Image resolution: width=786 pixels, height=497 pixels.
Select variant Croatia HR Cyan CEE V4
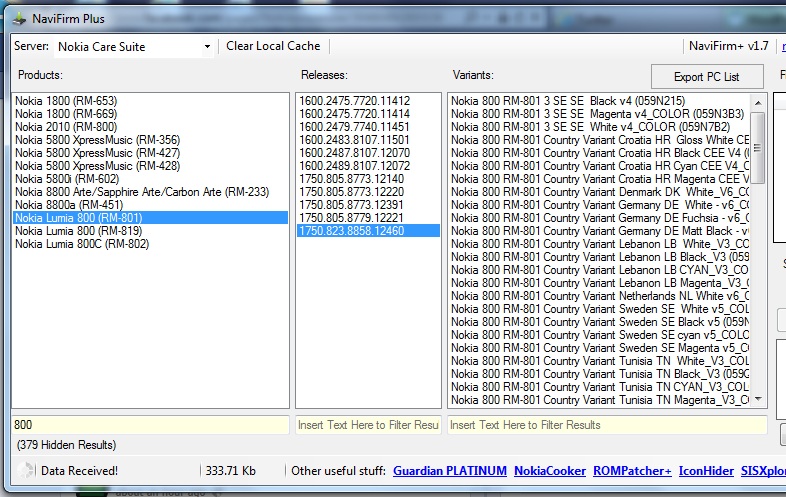tap(600, 166)
